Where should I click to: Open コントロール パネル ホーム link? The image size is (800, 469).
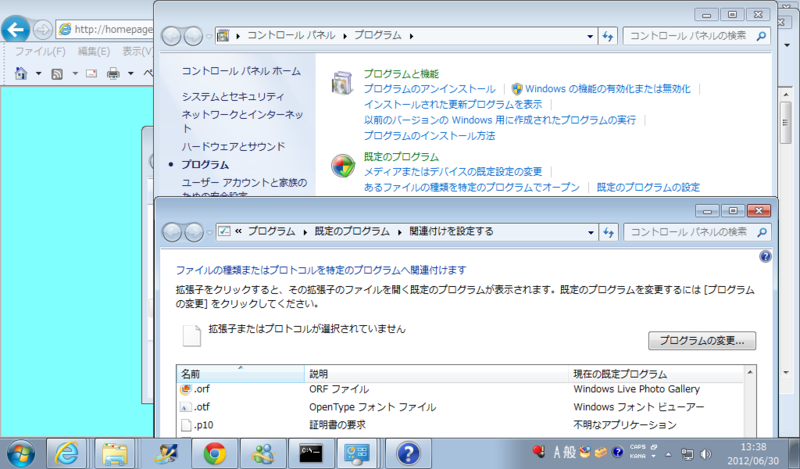[241, 71]
